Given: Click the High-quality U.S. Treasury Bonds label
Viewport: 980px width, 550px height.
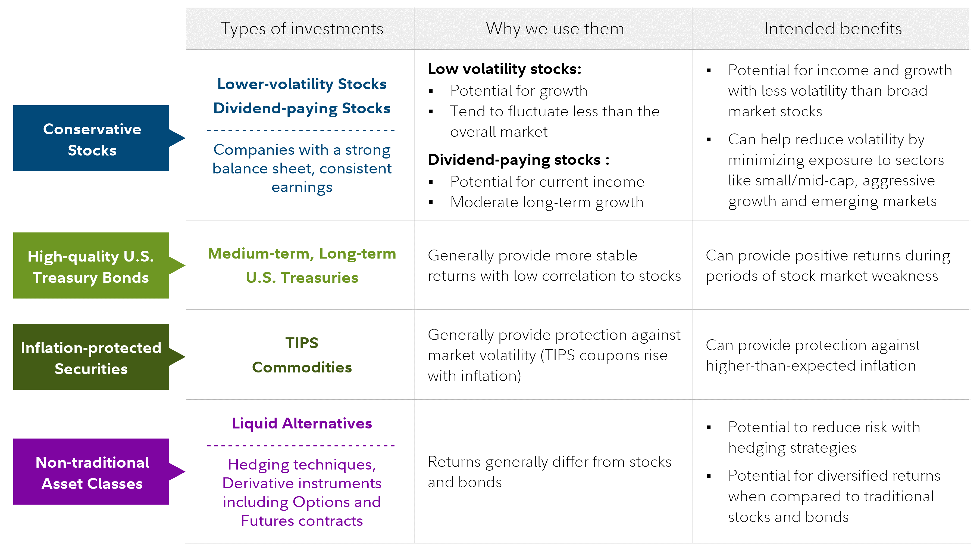Looking at the screenshot, I should click(x=91, y=266).
